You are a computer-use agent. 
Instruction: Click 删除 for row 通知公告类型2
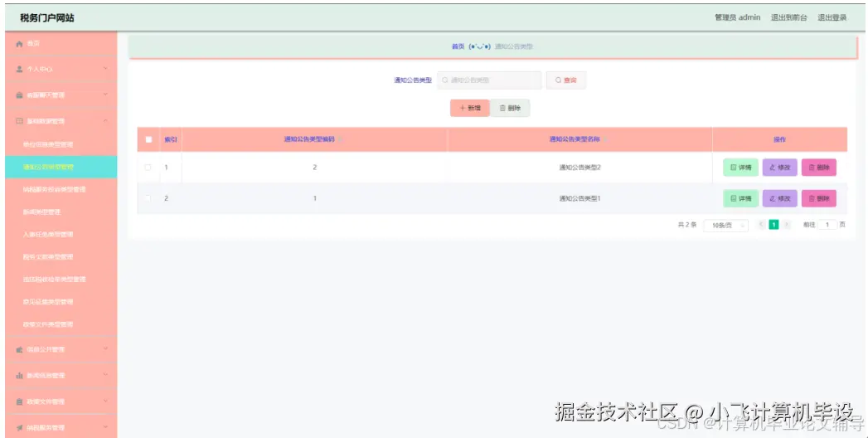819,168
